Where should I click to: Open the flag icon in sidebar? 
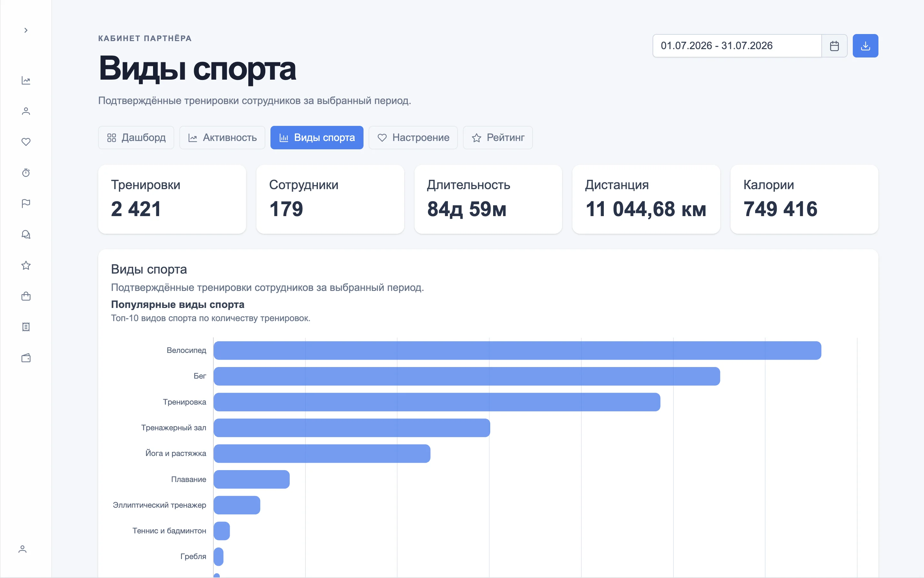tap(26, 204)
